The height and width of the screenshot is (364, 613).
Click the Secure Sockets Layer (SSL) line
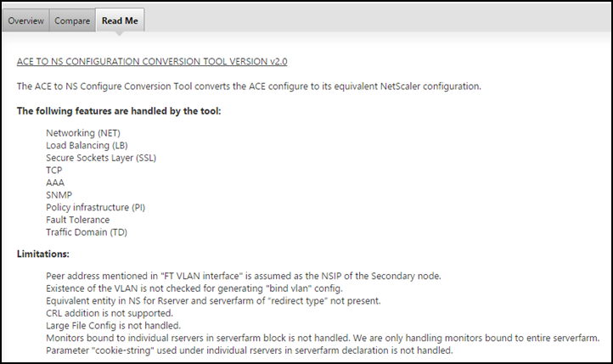tap(101, 158)
